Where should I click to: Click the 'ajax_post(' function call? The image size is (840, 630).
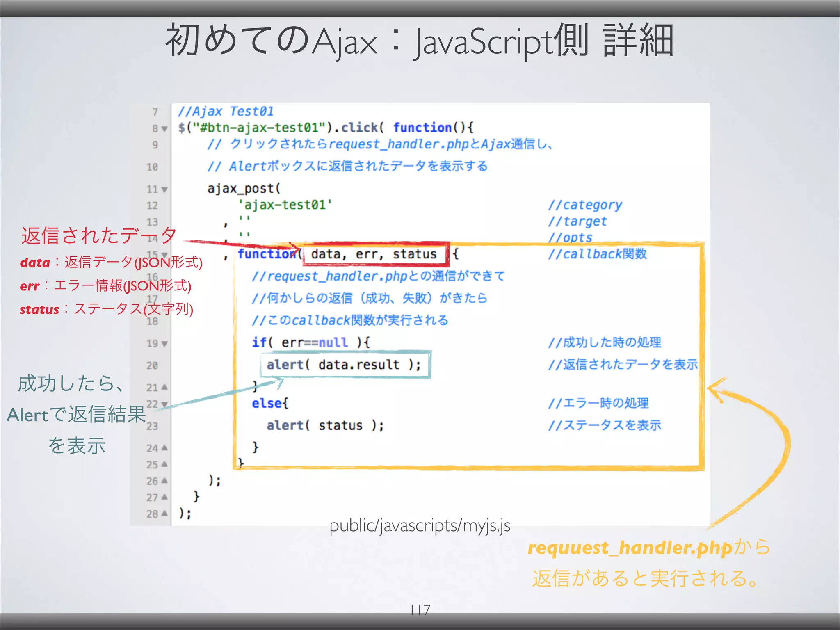click(244, 189)
